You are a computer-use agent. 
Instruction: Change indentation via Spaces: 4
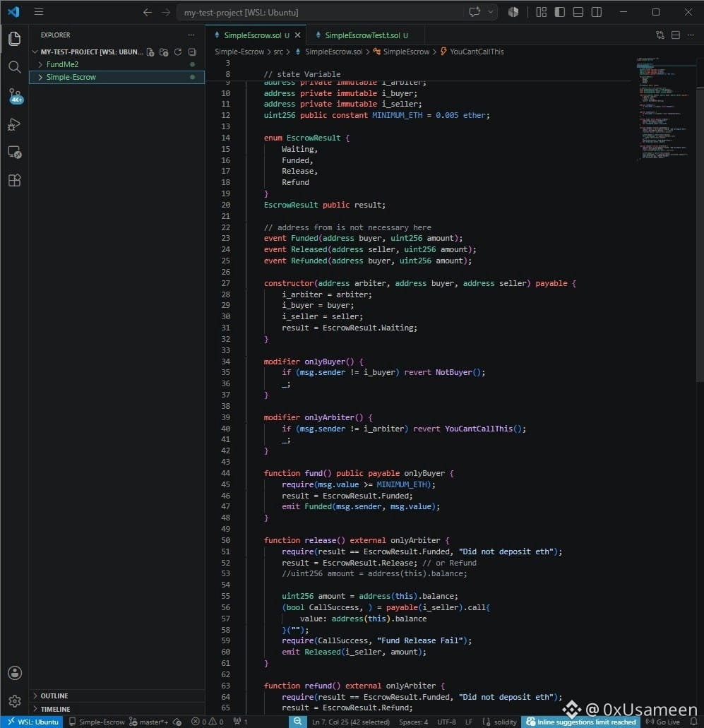point(413,722)
